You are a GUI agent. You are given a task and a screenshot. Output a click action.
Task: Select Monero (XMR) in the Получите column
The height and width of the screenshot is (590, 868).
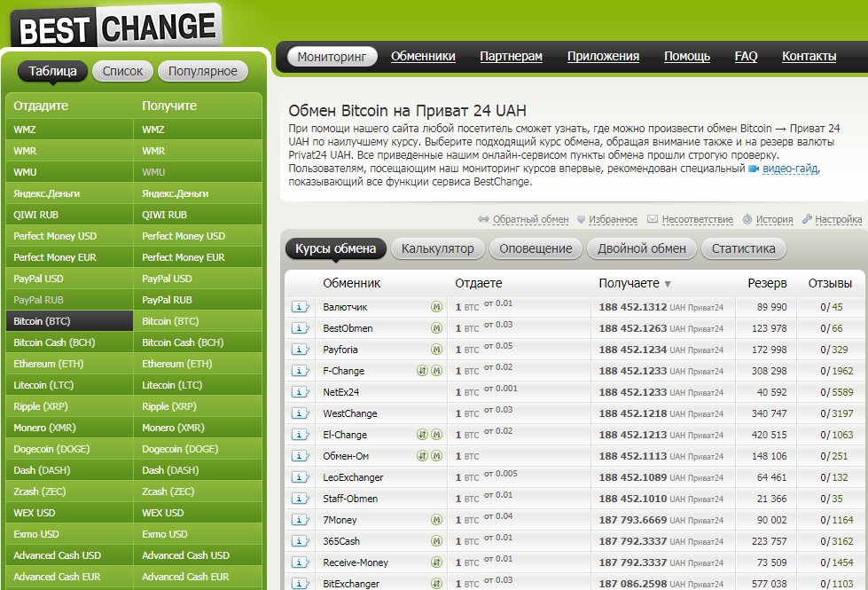pyautogui.click(x=198, y=428)
